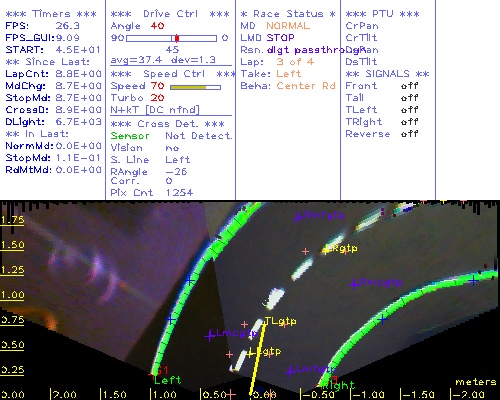Click the purple Rmcgtp cross marker
Viewport: 500px width, 400px height.
pos(353,284)
